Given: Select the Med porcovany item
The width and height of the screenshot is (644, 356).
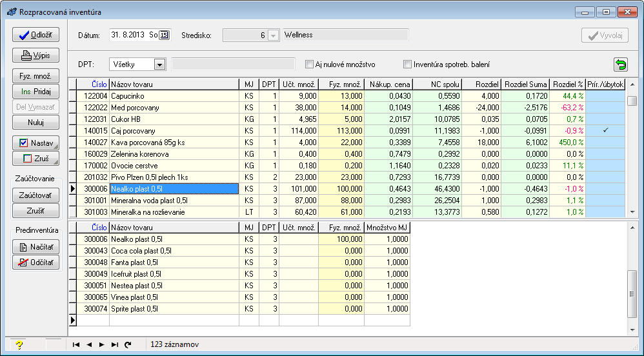Looking at the screenshot, I should click(x=174, y=108).
